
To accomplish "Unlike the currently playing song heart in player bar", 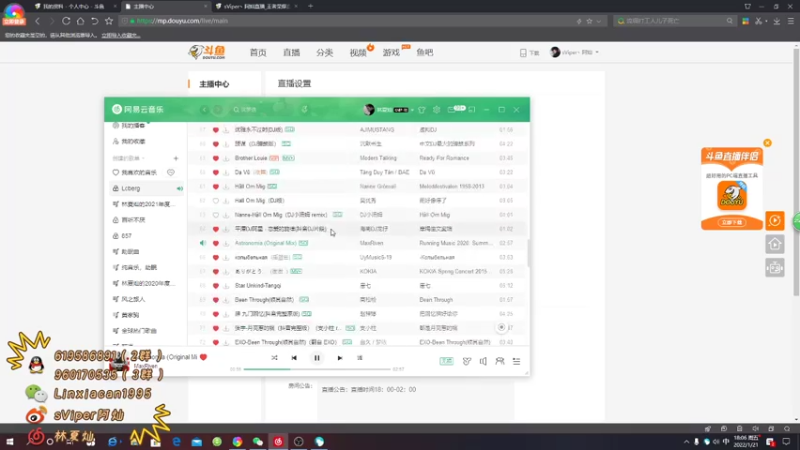I will 204,357.
